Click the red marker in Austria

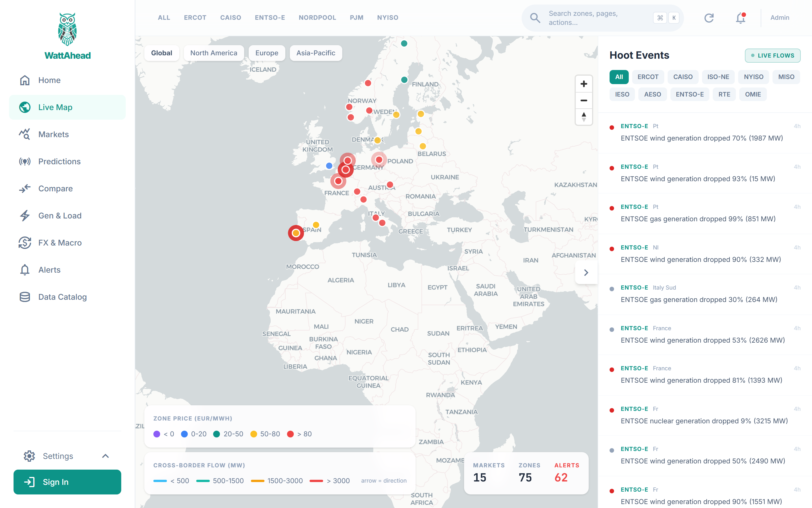tap(390, 185)
